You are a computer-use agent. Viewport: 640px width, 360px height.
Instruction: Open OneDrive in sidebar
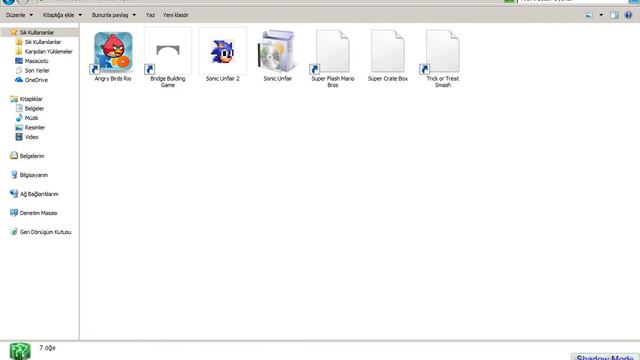point(31,80)
